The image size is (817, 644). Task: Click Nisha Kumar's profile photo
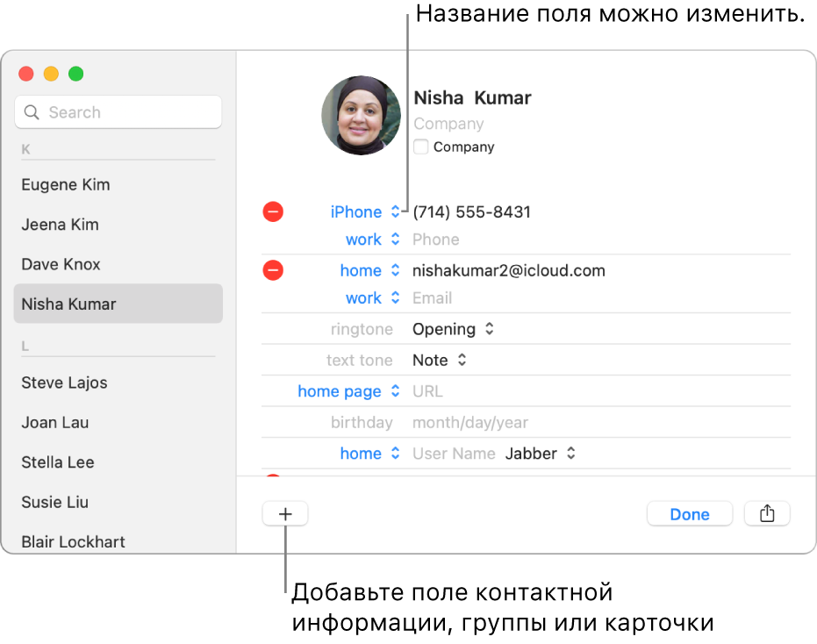tap(361, 115)
